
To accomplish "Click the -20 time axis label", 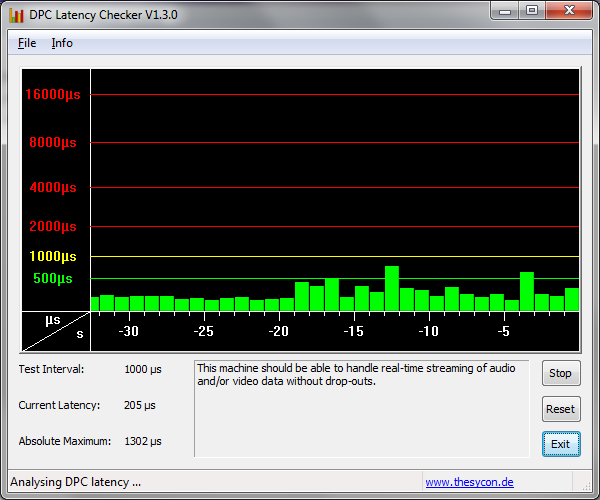I will pos(279,331).
